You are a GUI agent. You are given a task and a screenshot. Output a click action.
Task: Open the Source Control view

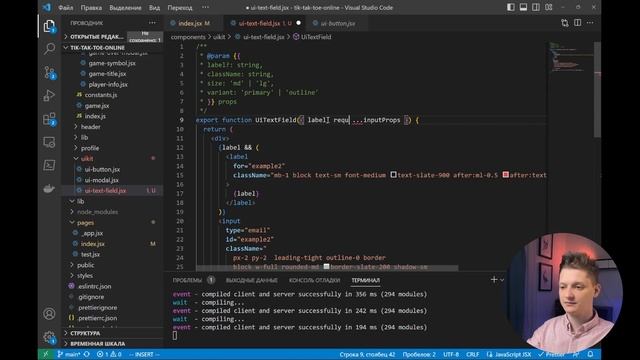[49, 73]
